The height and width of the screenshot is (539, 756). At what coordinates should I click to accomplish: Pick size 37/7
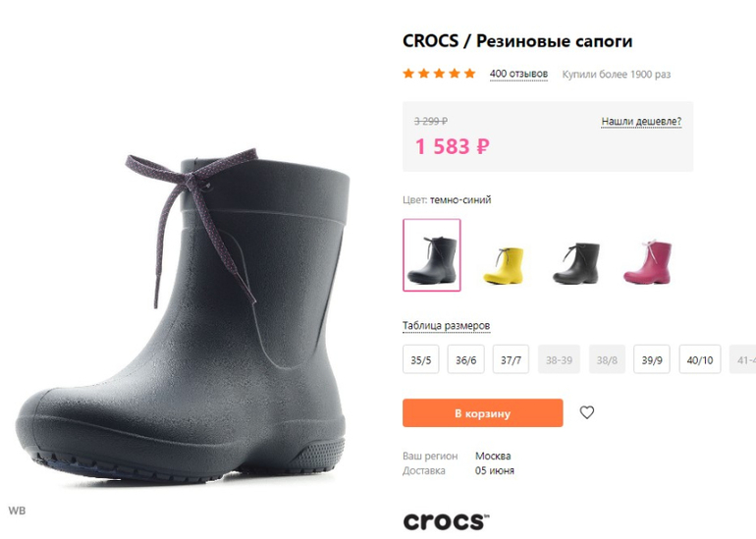point(511,360)
